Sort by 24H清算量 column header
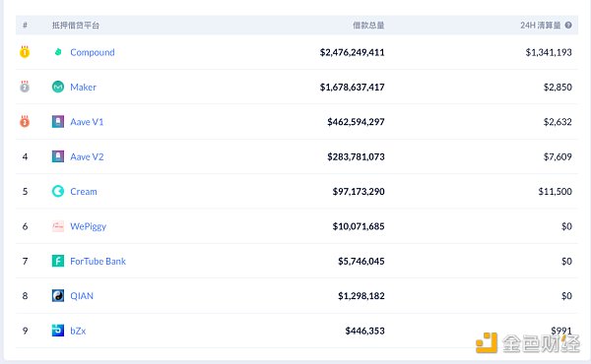Viewport: 591px width, 364px height. [x=541, y=26]
